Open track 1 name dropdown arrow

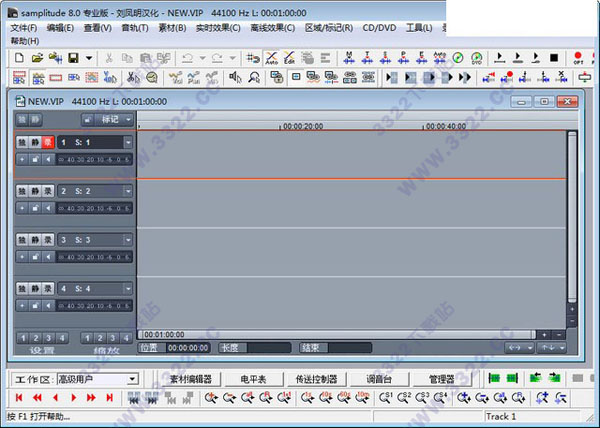coord(128,143)
